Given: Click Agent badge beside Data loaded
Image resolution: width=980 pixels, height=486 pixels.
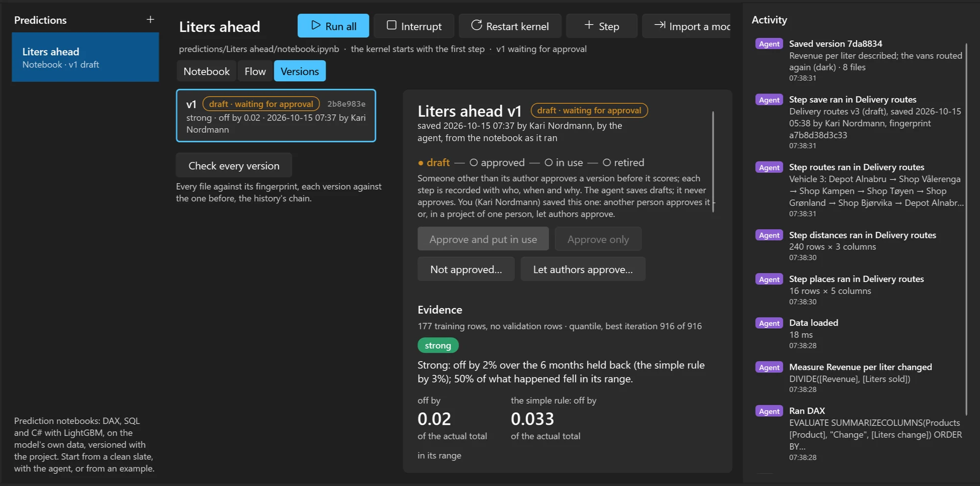Looking at the screenshot, I should coord(769,323).
